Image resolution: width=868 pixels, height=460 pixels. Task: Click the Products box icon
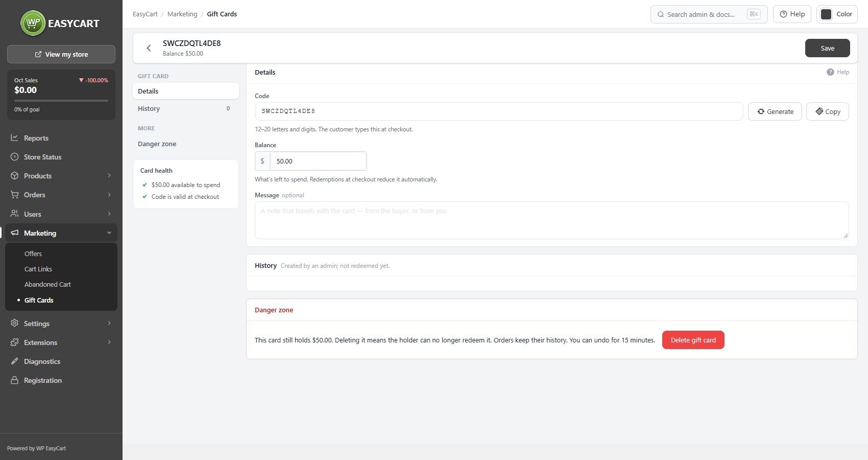coord(14,176)
